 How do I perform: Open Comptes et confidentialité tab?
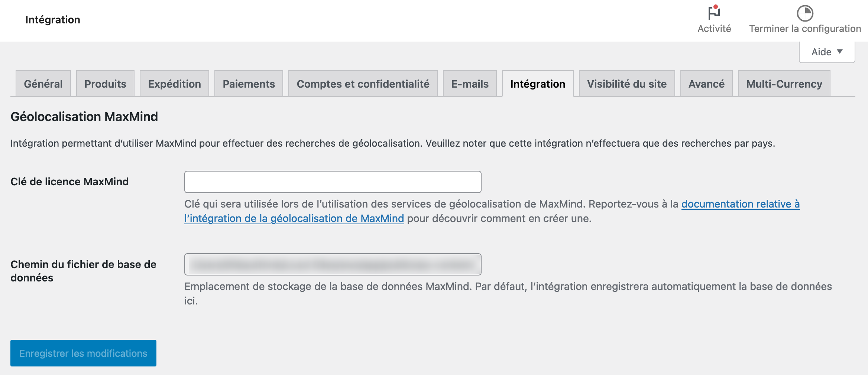(363, 84)
